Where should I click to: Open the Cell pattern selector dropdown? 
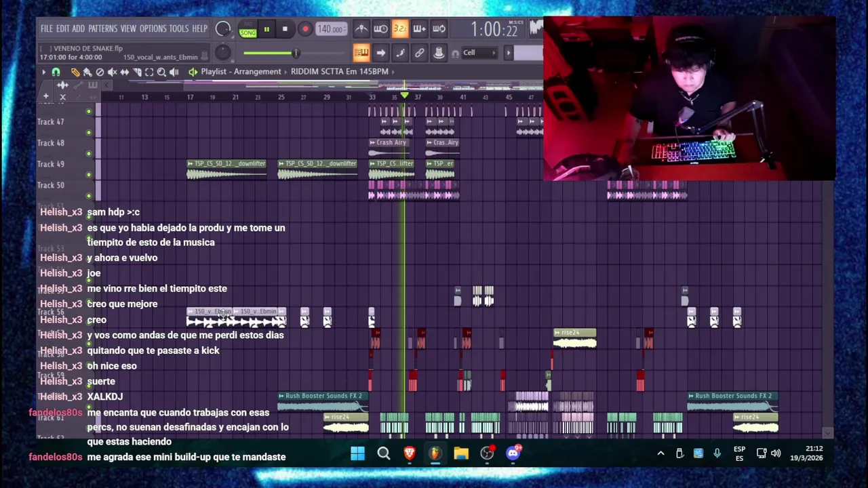point(479,53)
